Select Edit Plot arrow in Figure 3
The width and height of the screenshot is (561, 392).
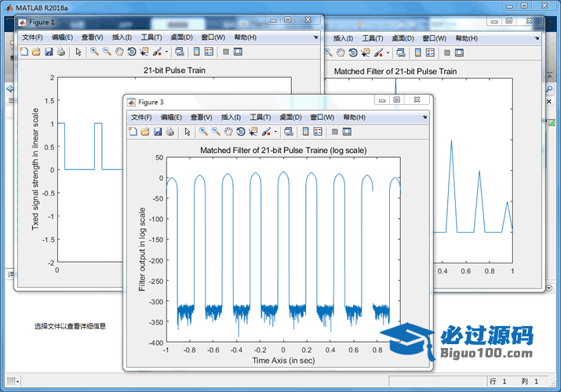(188, 132)
